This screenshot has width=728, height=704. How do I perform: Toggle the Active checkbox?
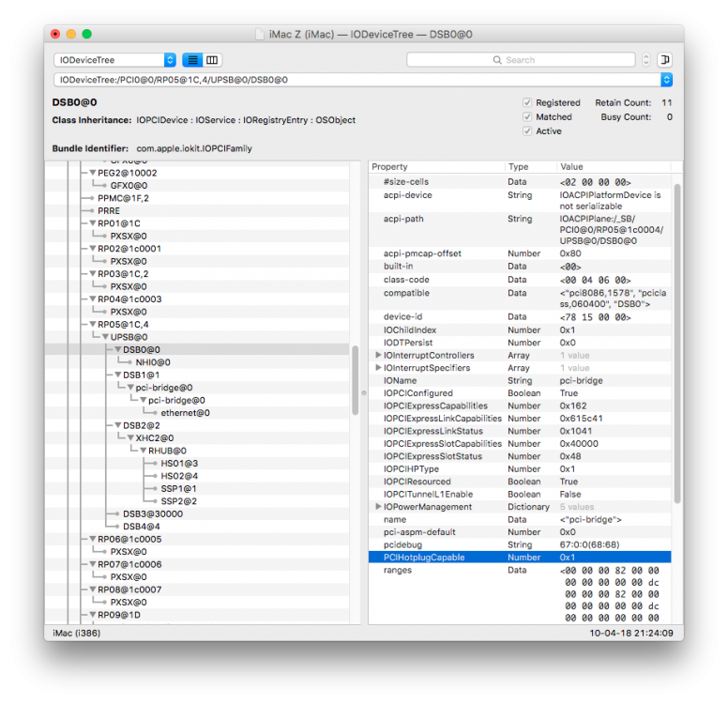coord(527,131)
